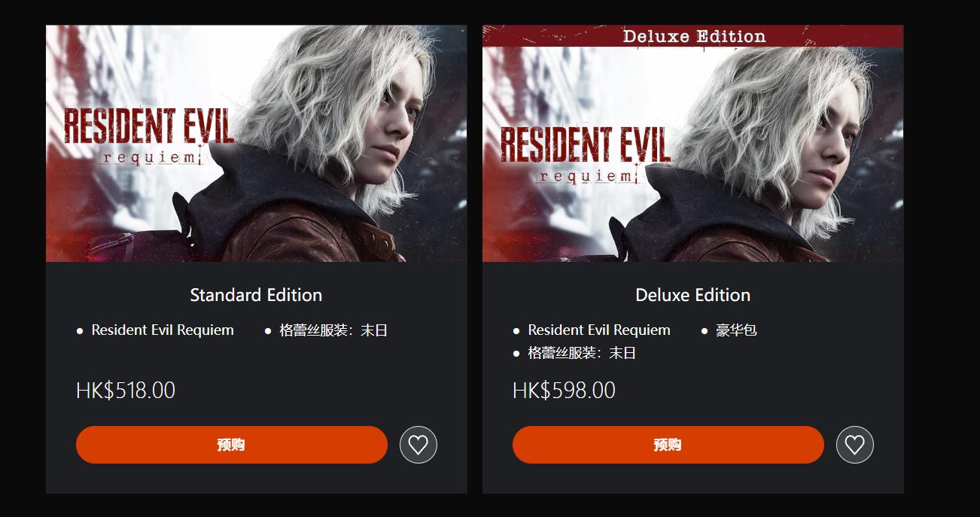
Task: Add Standard Edition to wishlist via heart icon
Action: (418, 445)
